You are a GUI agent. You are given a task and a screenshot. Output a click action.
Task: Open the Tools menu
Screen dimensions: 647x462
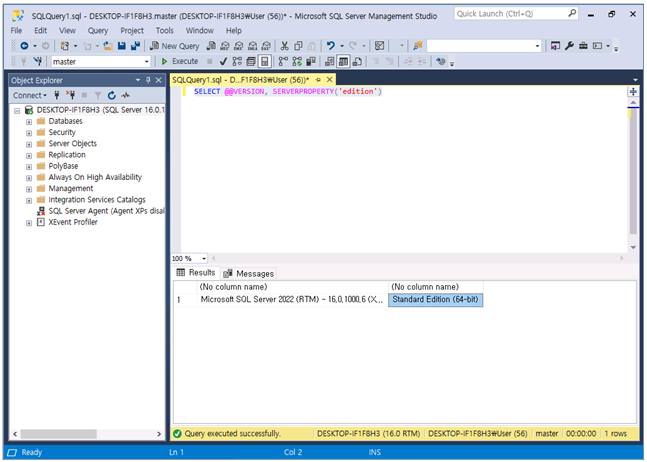coord(165,31)
